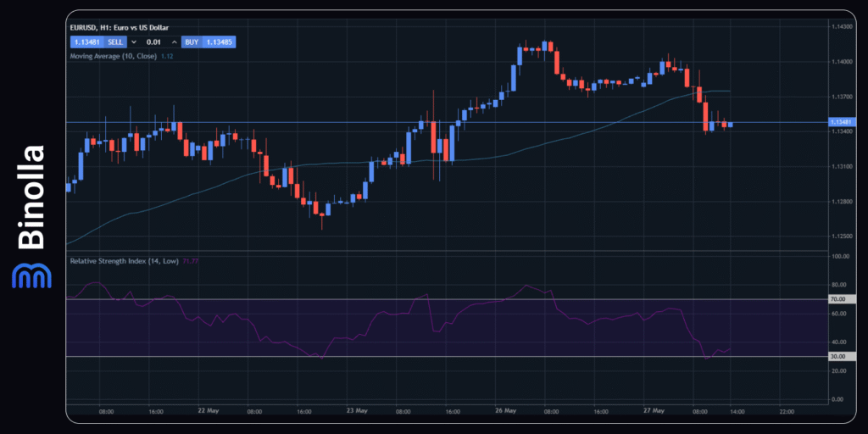The width and height of the screenshot is (868, 434).
Task: Click the Binolla logo icon
Action: (x=31, y=275)
